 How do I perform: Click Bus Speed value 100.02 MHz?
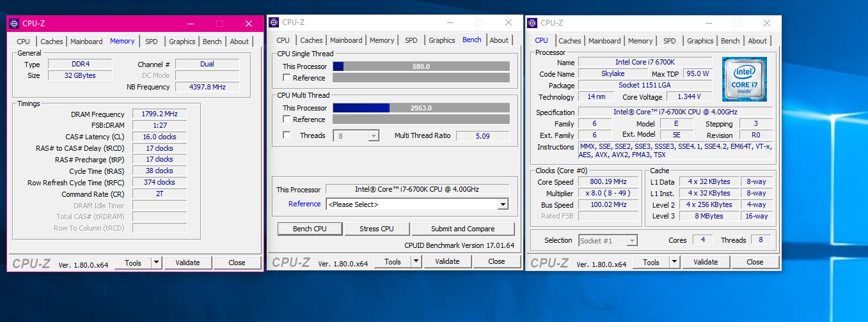tap(609, 204)
